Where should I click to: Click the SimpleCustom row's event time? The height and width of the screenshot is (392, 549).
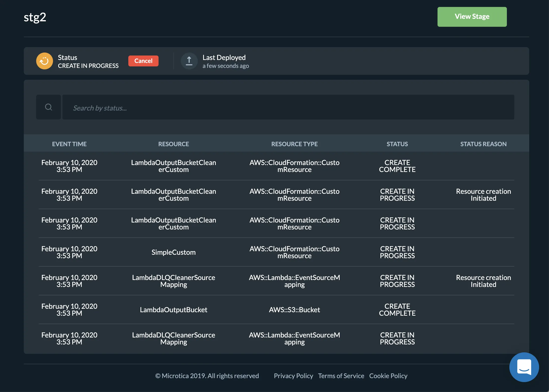click(x=69, y=252)
